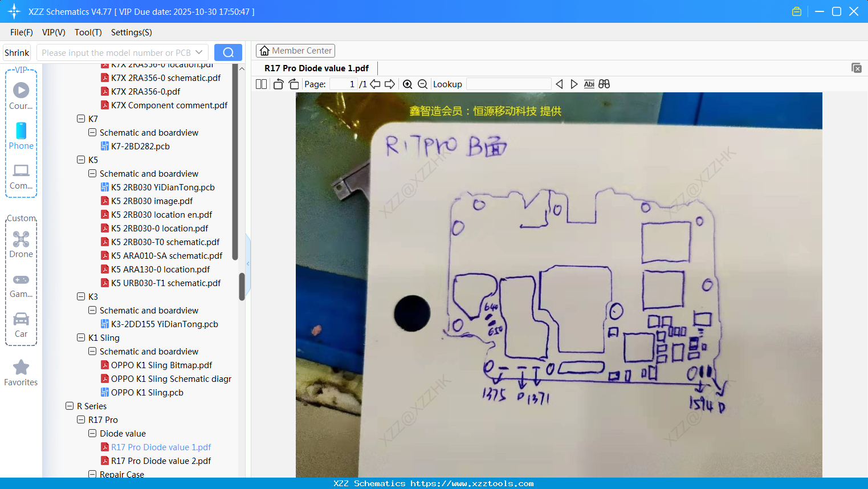Zoom in on the PDF
This screenshot has height=489, width=868.
tap(407, 84)
